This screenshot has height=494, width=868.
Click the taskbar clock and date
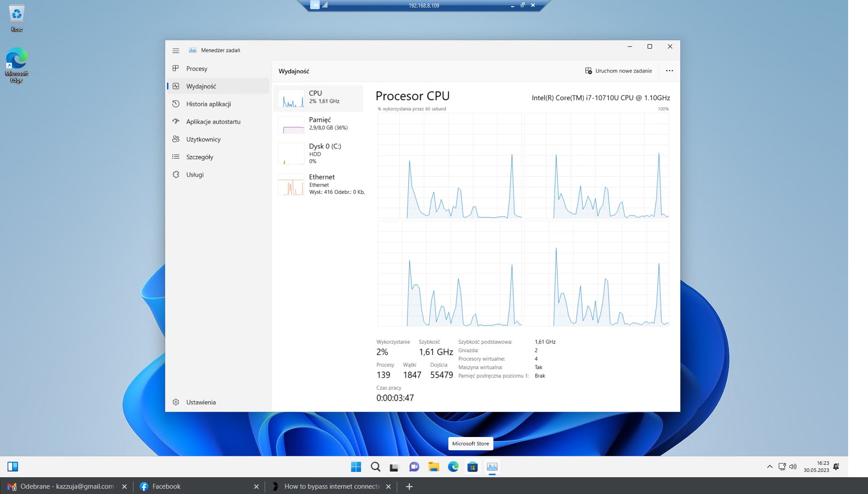816,467
